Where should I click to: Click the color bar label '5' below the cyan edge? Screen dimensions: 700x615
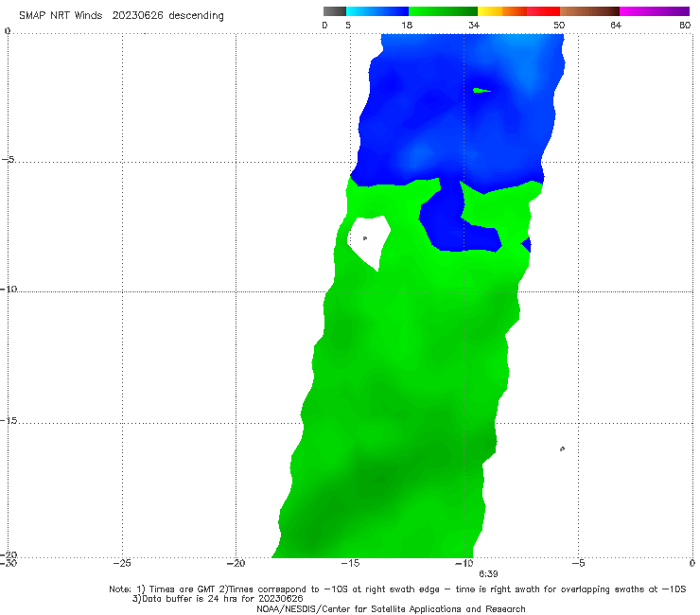[348, 25]
